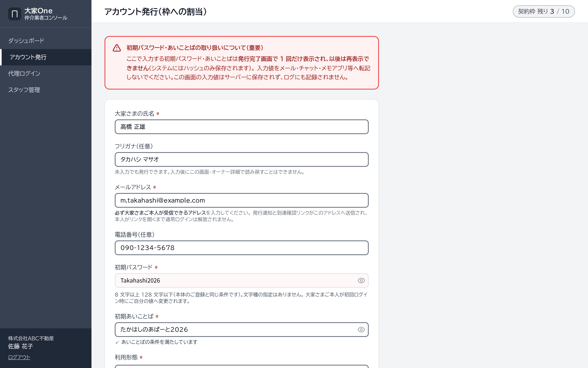
Task: Click the 大家One brand name text
Action: point(38,11)
